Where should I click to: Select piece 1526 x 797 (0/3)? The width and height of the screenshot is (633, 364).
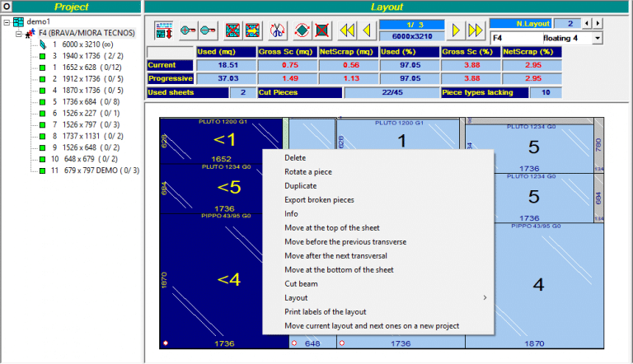86,124
